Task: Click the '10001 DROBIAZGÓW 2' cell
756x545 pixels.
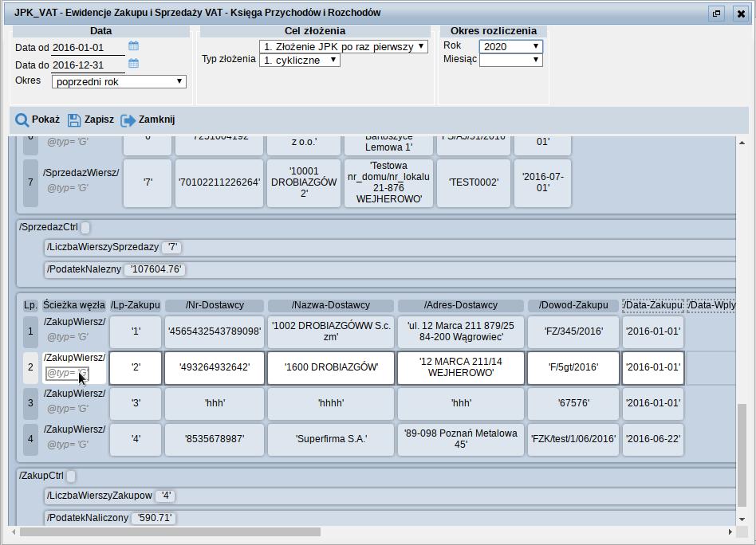Action: click(x=304, y=182)
